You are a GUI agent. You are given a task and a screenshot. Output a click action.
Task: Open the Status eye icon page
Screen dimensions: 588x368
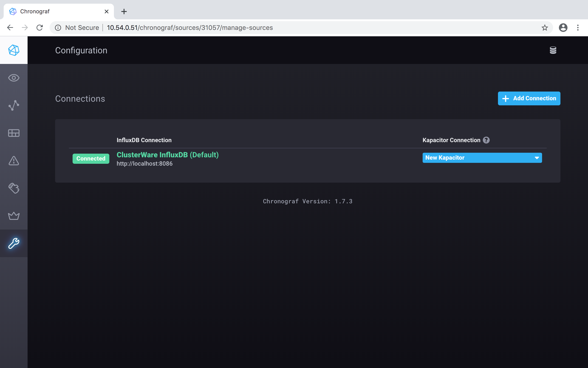pos(14,78)
